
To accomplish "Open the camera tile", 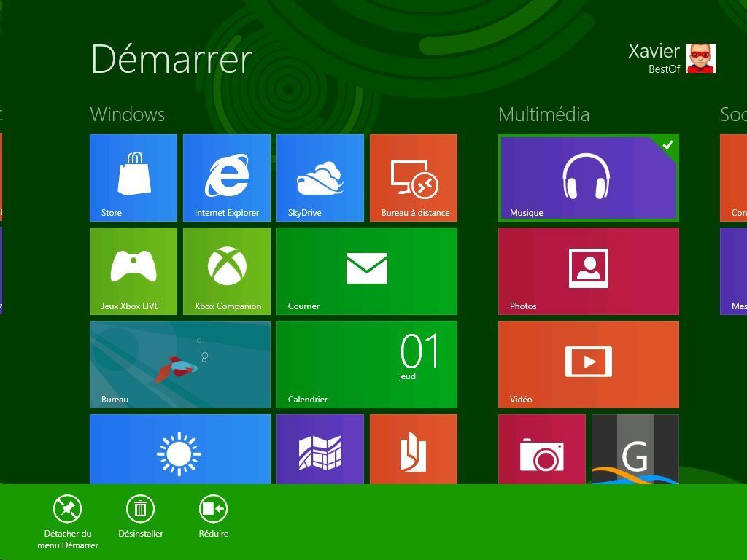I will click(x=542, y=449).
